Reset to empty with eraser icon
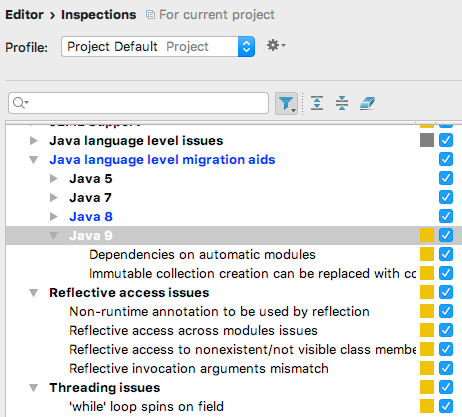The width and height of the screenshot is (462, 417). 367,103
